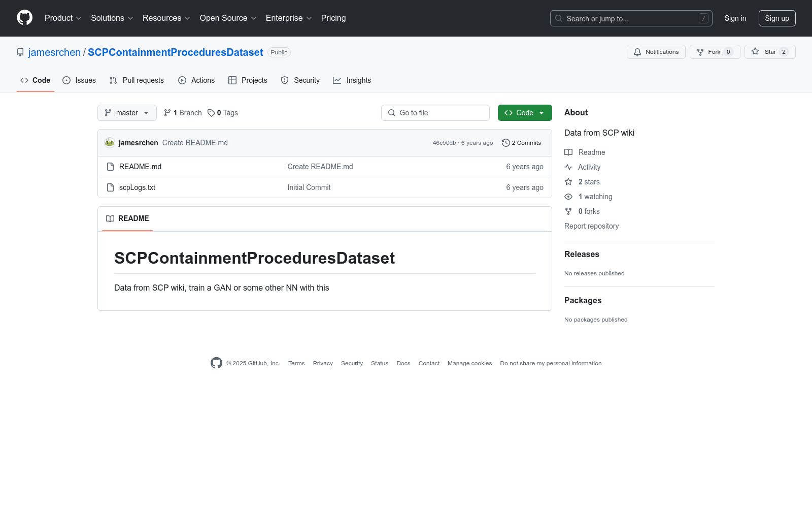The image size is (812, 508).
Task: Open the Resources dropdown
Action: tap(166, 18)
